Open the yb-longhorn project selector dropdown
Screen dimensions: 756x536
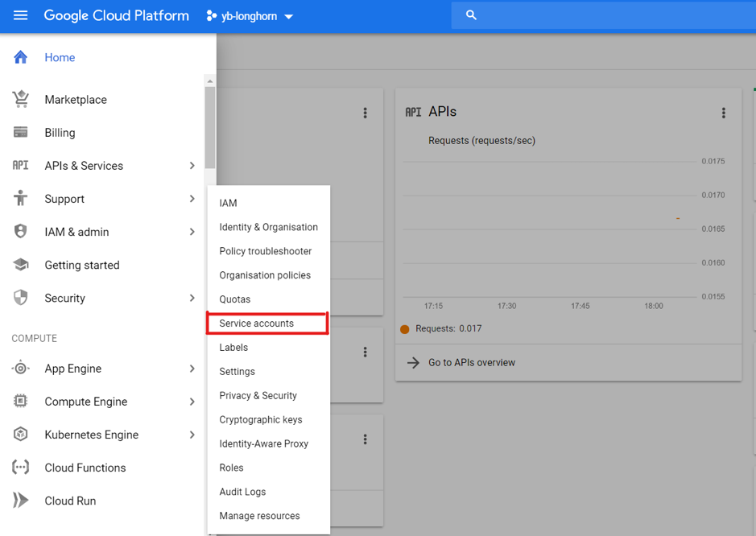click(250, 16)
